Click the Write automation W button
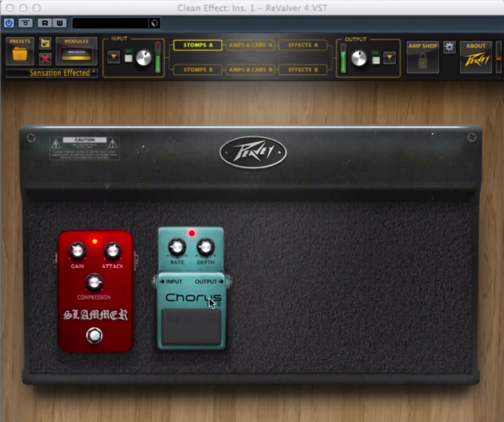The height and width of the screenshot is (422, 504). [x=59, y=23]
